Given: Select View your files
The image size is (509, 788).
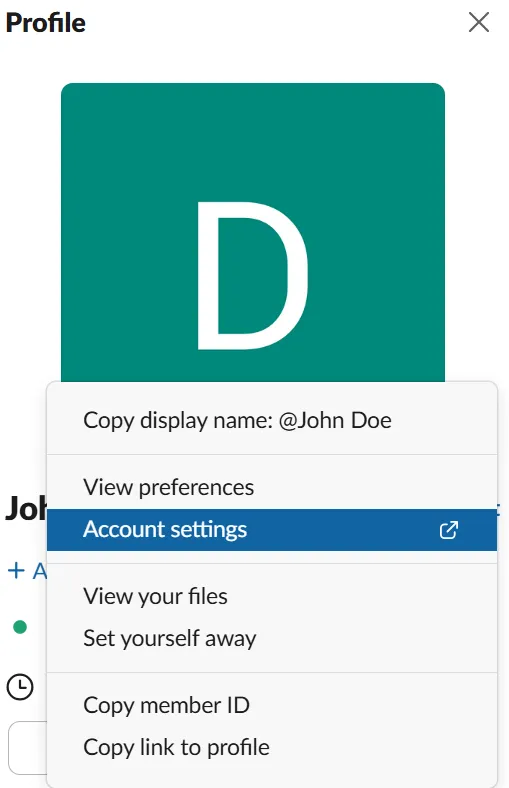Looking at the screenshot, I should coord(272,597).
